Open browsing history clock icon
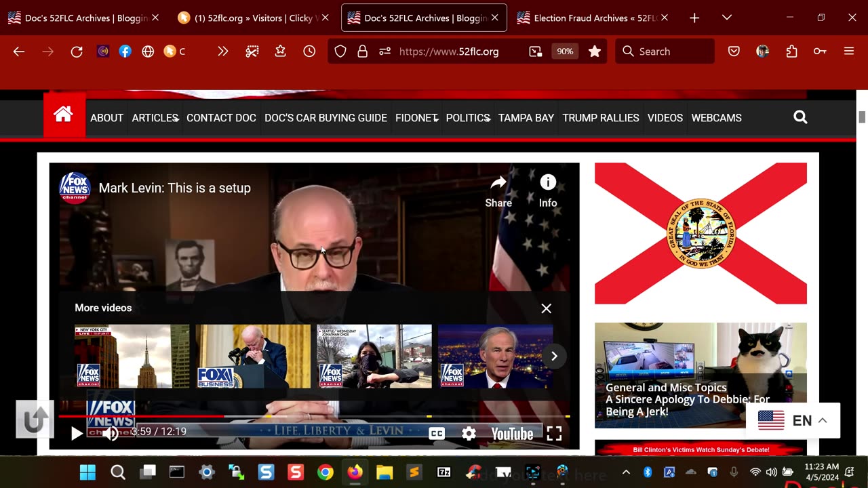868x488 pixels. 309,52
